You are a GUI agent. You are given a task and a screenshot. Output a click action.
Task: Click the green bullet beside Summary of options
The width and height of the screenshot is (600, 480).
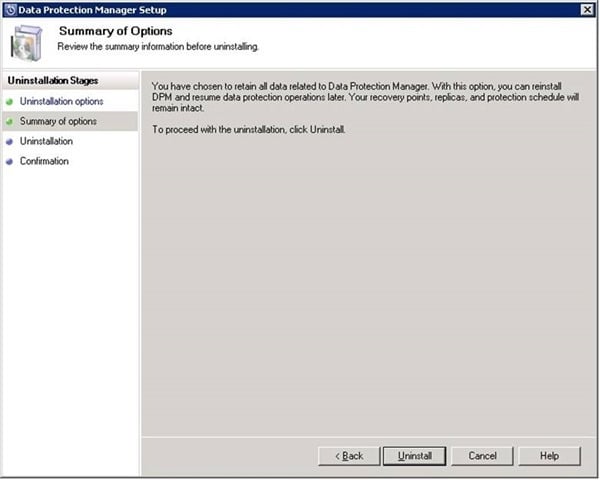click(x=10, y=122)
